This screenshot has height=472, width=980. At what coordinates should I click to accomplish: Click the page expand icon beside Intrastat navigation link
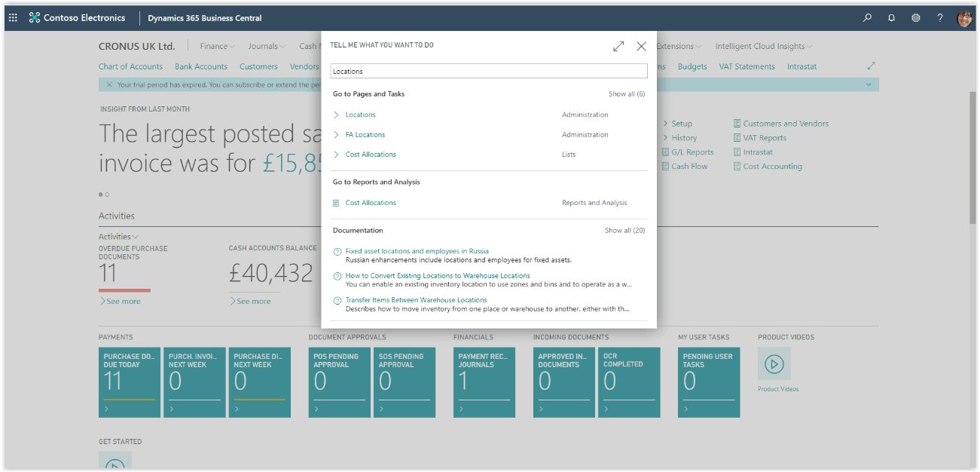[x=872, y=66]
